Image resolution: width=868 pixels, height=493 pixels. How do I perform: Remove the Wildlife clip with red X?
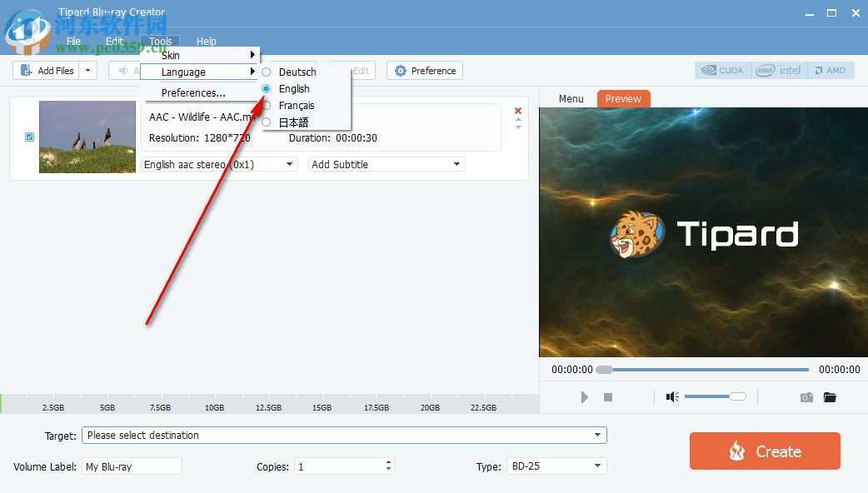click(517, 109)
